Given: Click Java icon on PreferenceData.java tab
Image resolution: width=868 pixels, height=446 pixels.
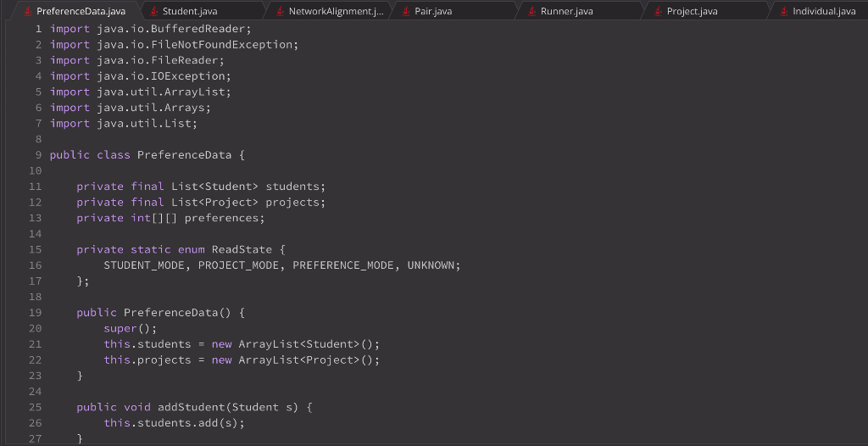Looking at the screenshot, I should click(x=28, y=11).
